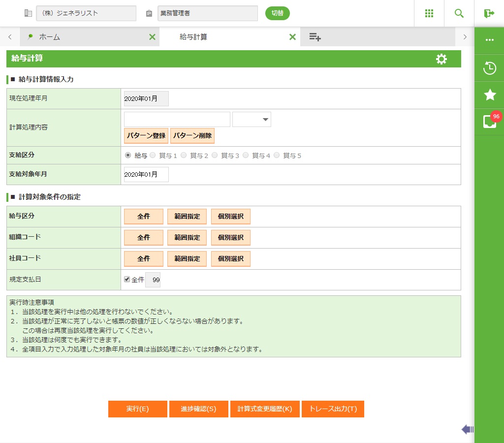Open the apps grid menu icon

[429, 13]
